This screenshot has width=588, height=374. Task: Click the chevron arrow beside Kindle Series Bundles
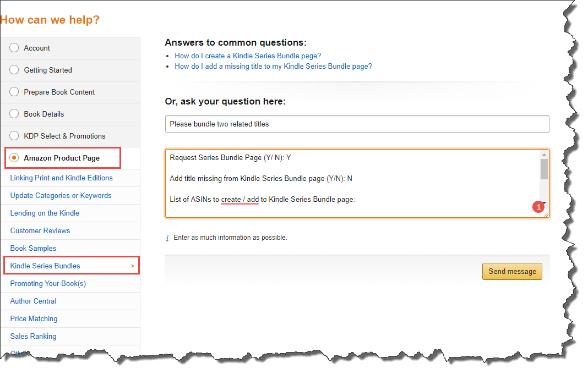tap(132, 266)
